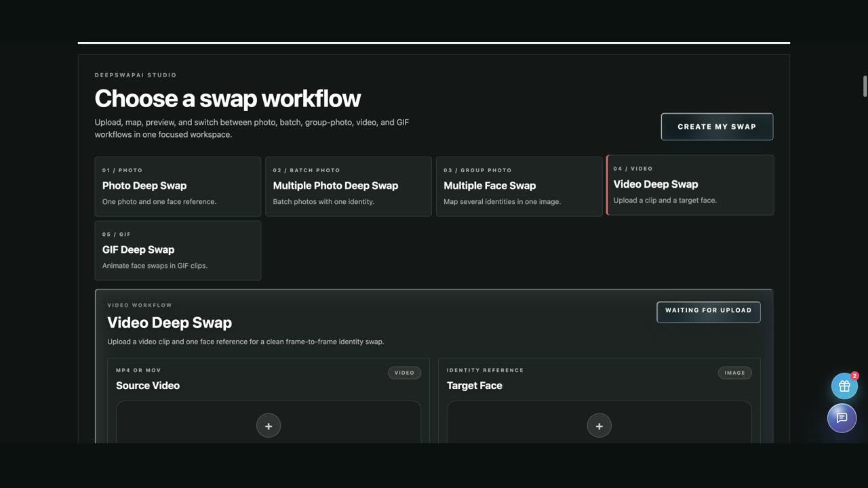Click the red notification badge showing 2
Viewport: 868px width, 488px height.
coord(854,376)
